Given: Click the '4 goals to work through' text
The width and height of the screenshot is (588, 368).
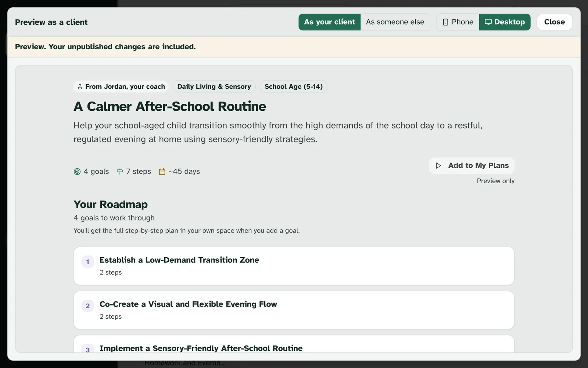Looking at the screenshot, I should 114,218.
